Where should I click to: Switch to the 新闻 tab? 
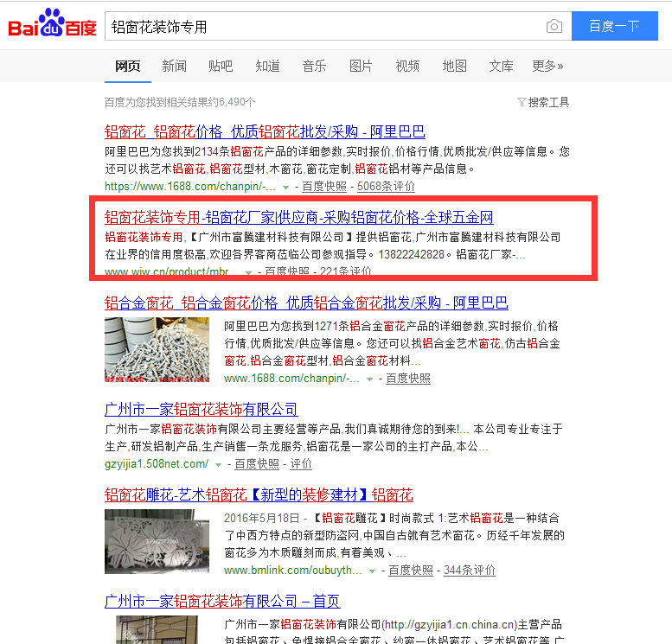click(174, 66)
